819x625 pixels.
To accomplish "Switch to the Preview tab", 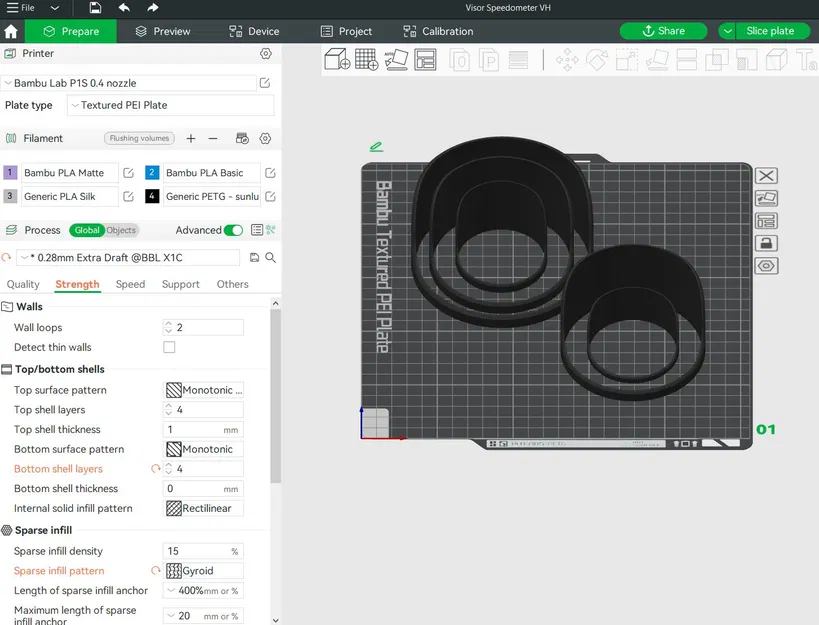I will click(162, 31).
